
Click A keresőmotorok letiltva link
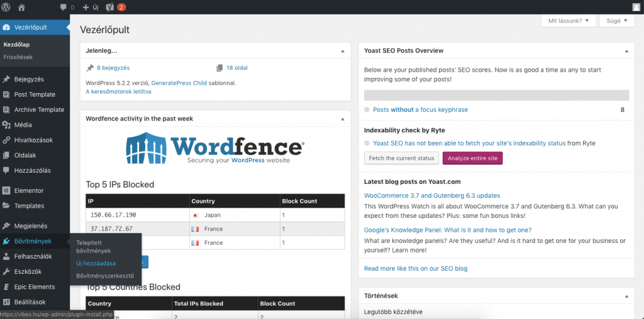point(118,92)
